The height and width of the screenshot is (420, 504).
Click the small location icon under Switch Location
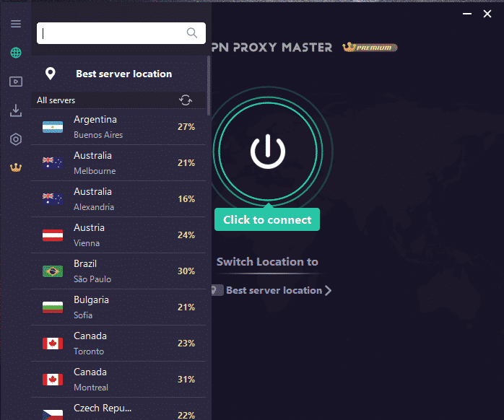(217, 290)
